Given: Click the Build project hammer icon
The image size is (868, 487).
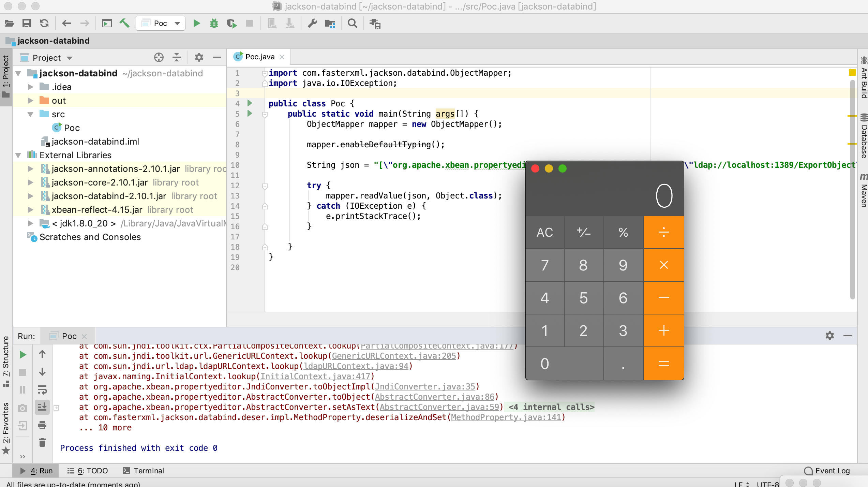Looking at the screenshot, I should (x=124, y=23).
